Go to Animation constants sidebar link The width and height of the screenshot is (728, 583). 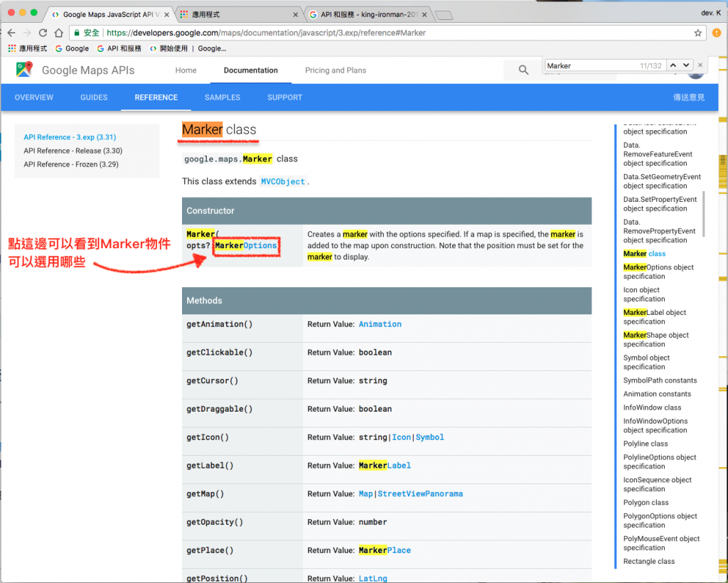click(657, 394)
